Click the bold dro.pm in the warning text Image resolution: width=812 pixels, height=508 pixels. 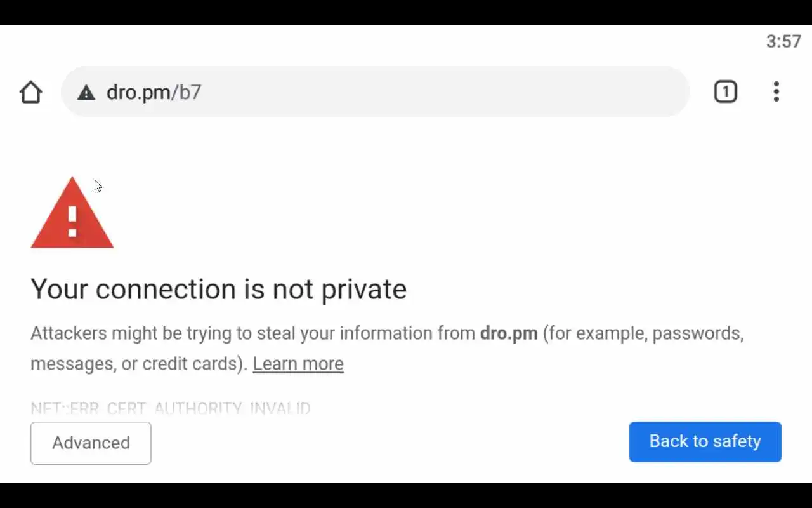(509, 333)
